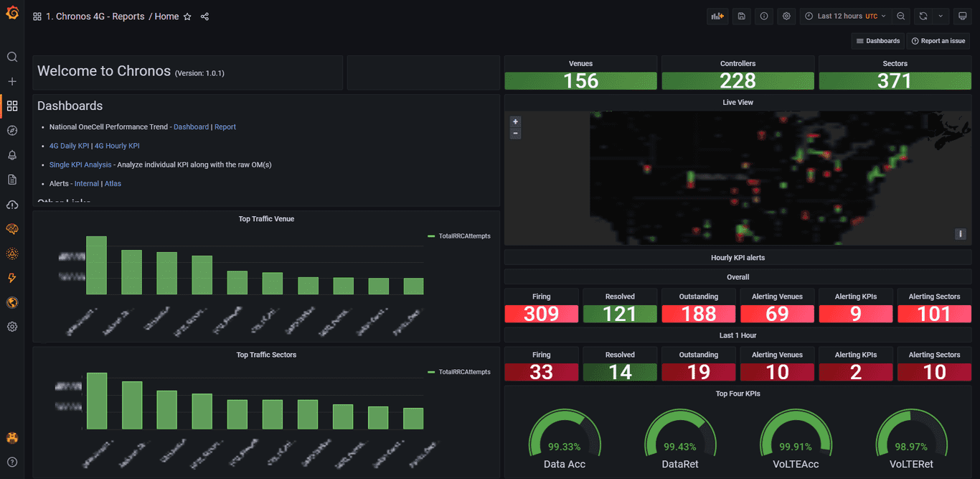Open the Explore compass icon
This screenshot has width=980, height=479.
11,130
